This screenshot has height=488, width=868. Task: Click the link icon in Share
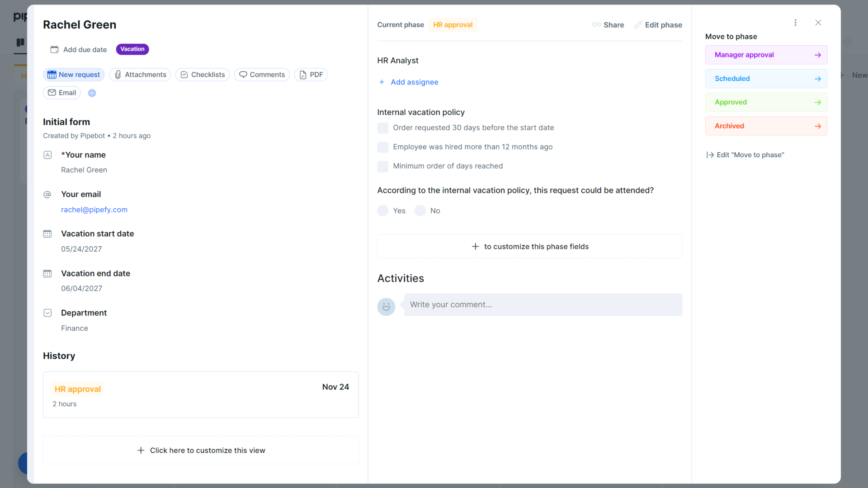[596, 25]
